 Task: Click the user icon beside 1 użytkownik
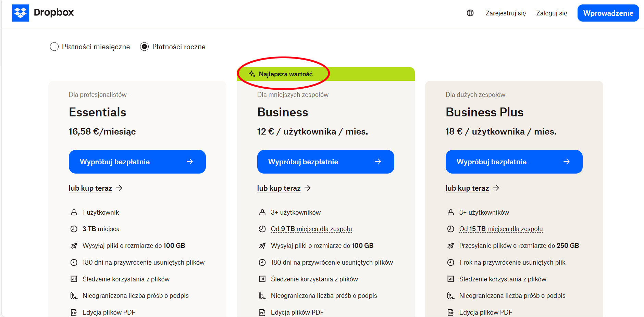click(x=74, y=212)
